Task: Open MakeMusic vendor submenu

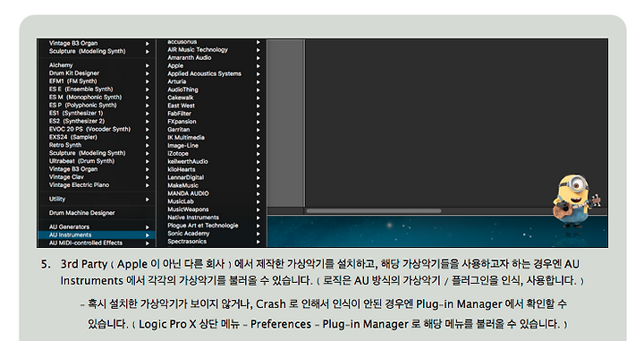Action: [x=212, y=185]
